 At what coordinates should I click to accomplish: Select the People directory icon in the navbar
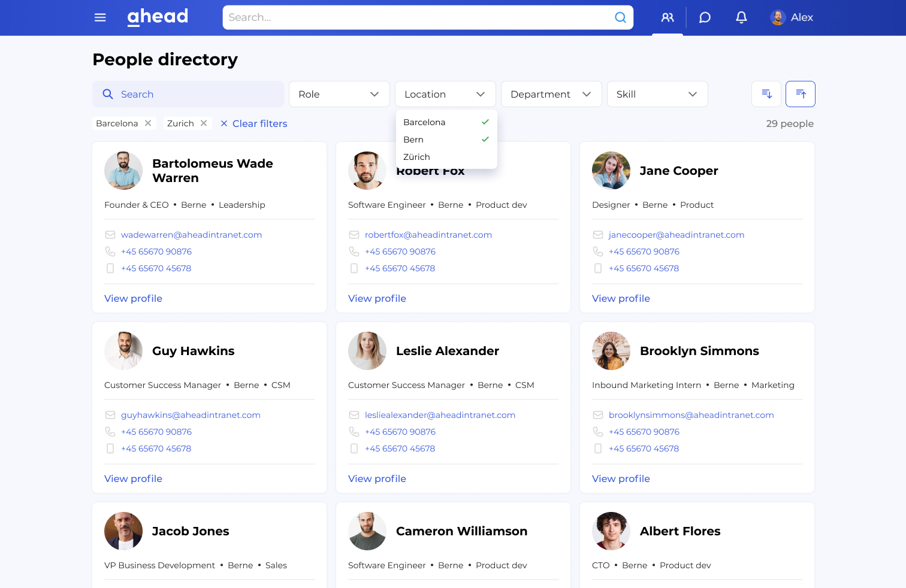click(x=667, y=17)
